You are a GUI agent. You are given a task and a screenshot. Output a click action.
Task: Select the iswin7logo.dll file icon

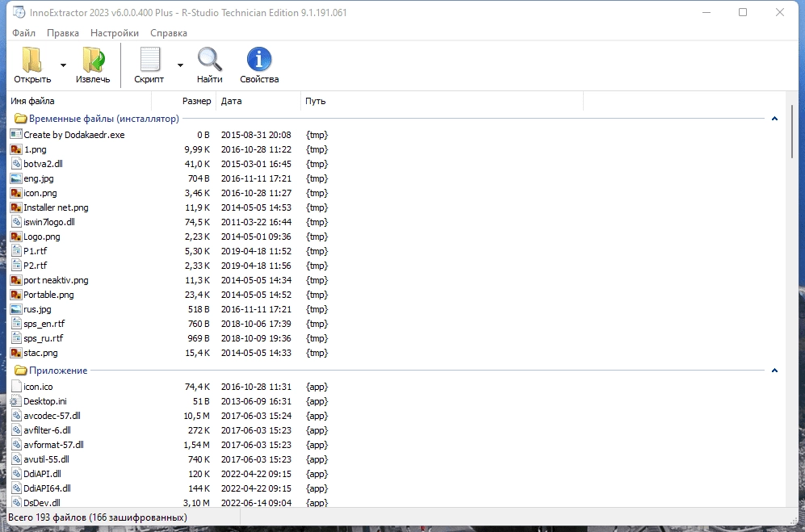[x=16, y=222]
